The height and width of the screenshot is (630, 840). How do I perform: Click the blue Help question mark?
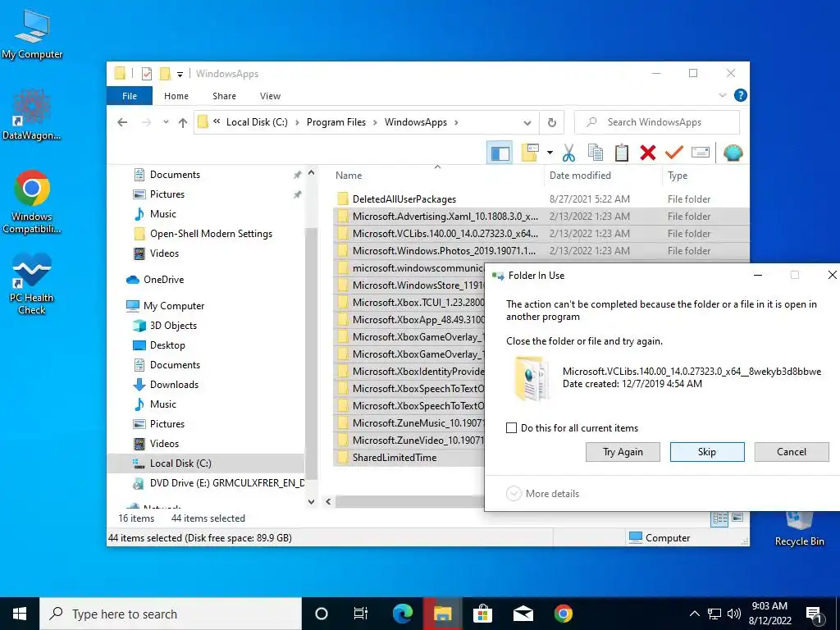[741, 95]
